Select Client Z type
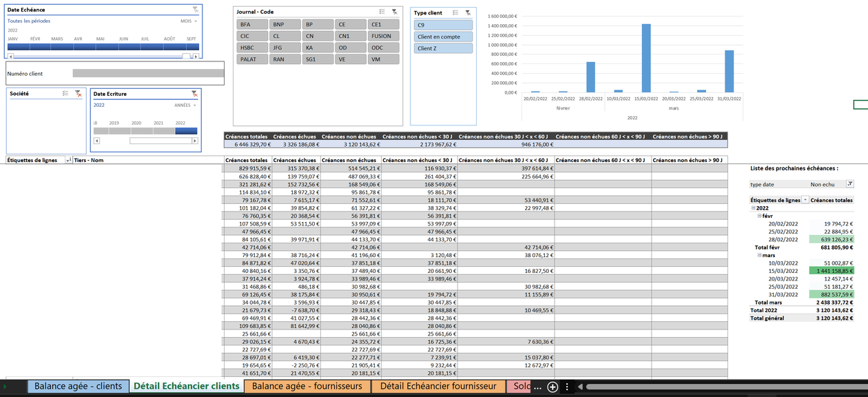 (443, 48)
